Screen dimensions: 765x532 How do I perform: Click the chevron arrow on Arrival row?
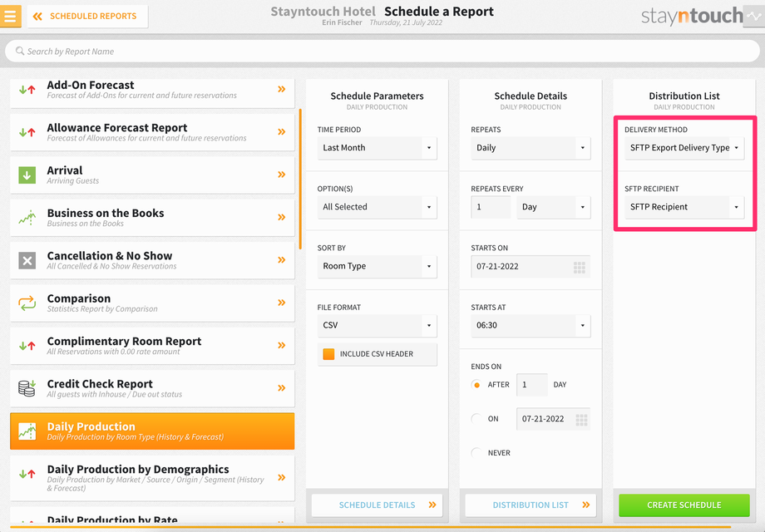[282, 175]
